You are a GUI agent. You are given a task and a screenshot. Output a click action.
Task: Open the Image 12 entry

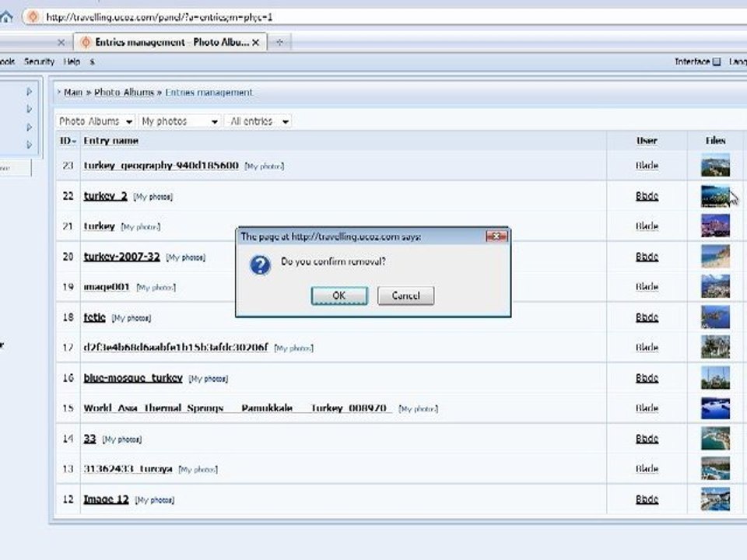107,499
